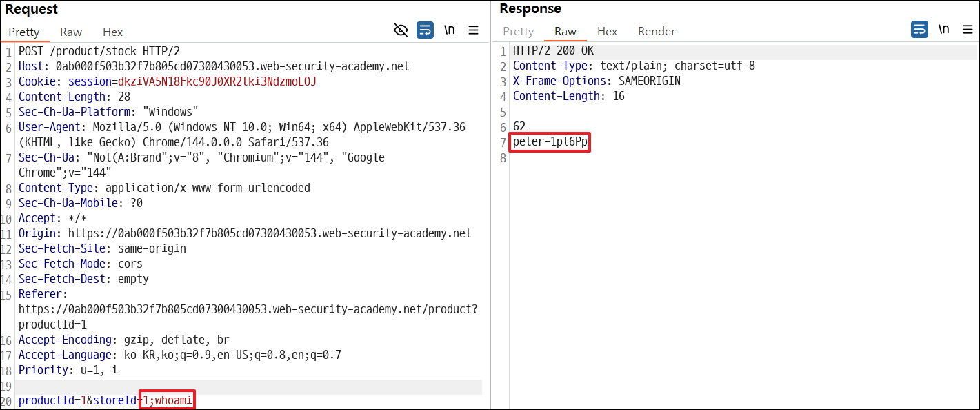Click the Content-Length value 28 in request

click(x=124, y=97)
